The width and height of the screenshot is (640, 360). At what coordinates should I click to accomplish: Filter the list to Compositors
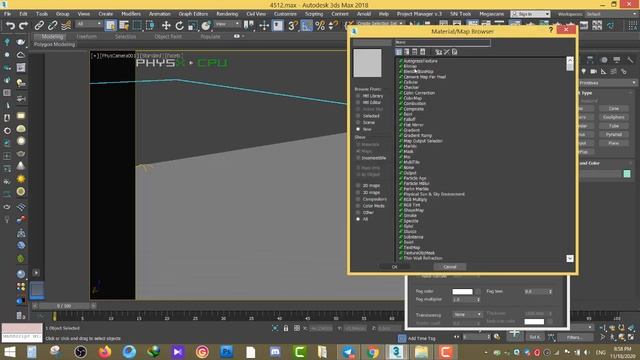point(371,199)
